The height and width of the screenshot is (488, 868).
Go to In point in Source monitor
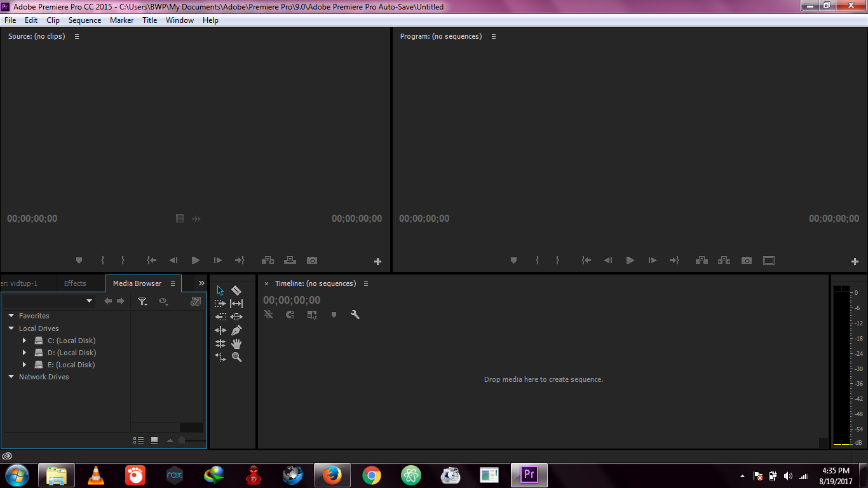(x=151, y=261)
